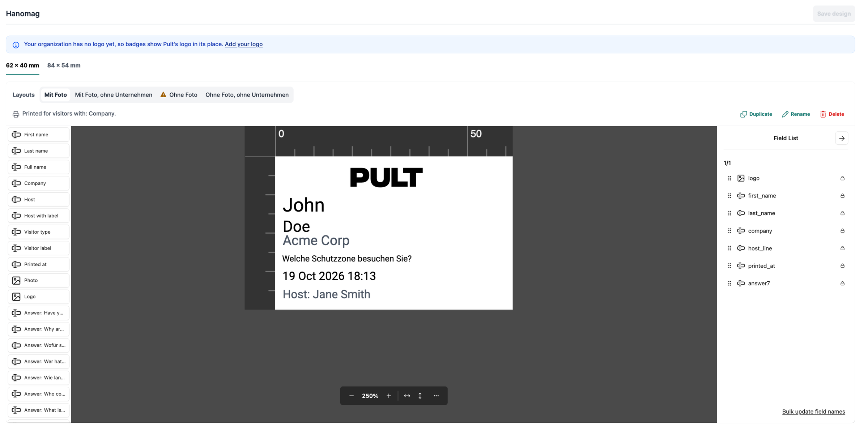Click the Duplicate layout button
Screen dimensions: 868x426
point(756,114)
